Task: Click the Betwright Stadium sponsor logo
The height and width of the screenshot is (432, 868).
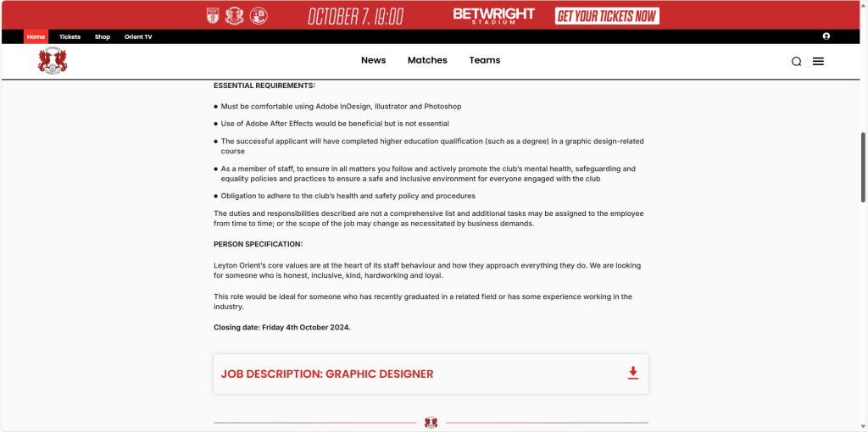Action: coord(493,16)
